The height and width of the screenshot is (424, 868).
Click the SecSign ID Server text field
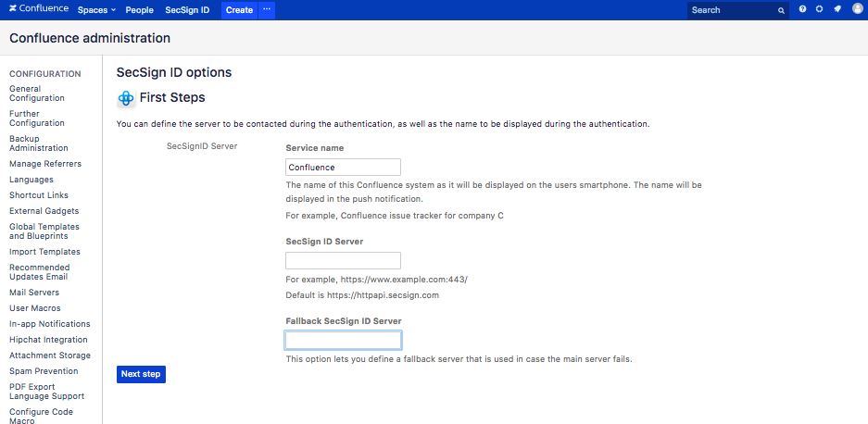pos(343,261)
